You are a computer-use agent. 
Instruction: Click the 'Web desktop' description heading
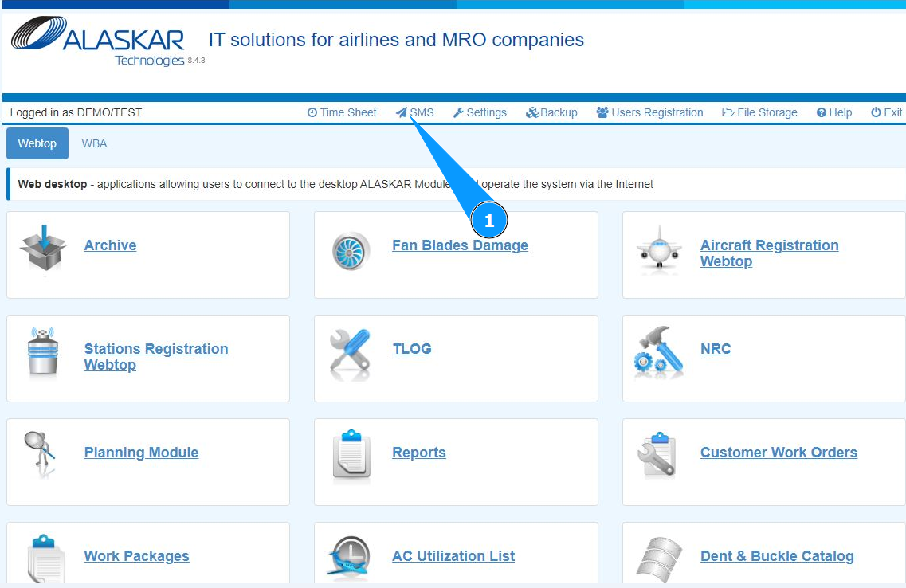tap(52, 184)
